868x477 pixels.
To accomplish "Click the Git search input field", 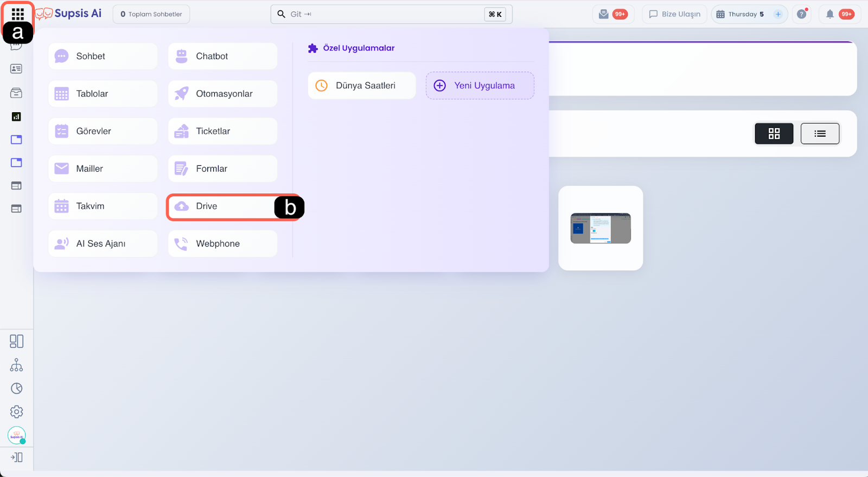I will tap(380, 14).
